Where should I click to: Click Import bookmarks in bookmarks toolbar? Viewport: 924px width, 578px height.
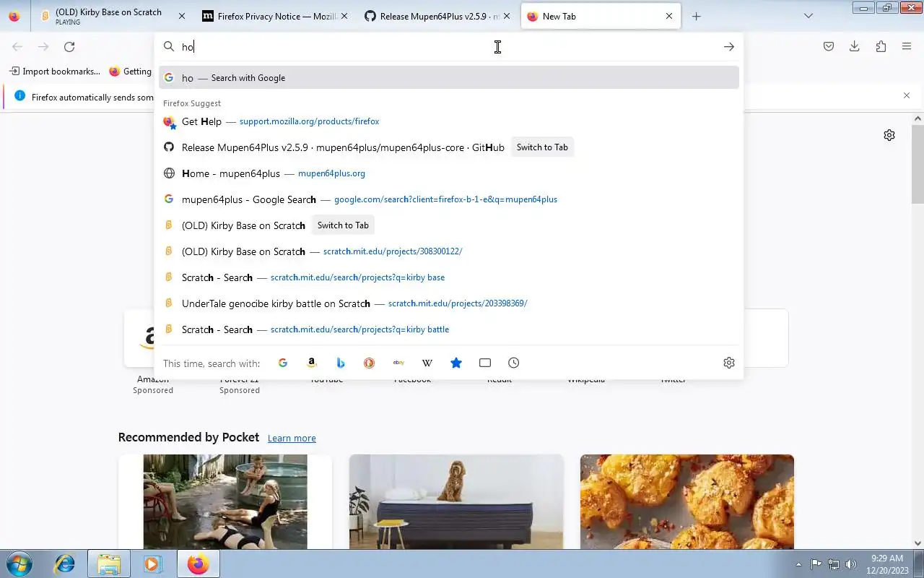[55, 72]
